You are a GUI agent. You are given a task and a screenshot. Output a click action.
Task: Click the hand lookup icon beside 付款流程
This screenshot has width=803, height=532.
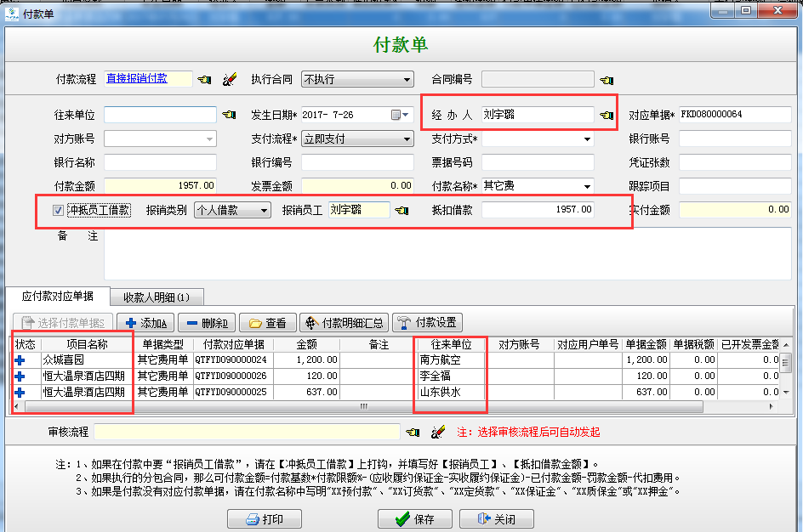point(204,79)
